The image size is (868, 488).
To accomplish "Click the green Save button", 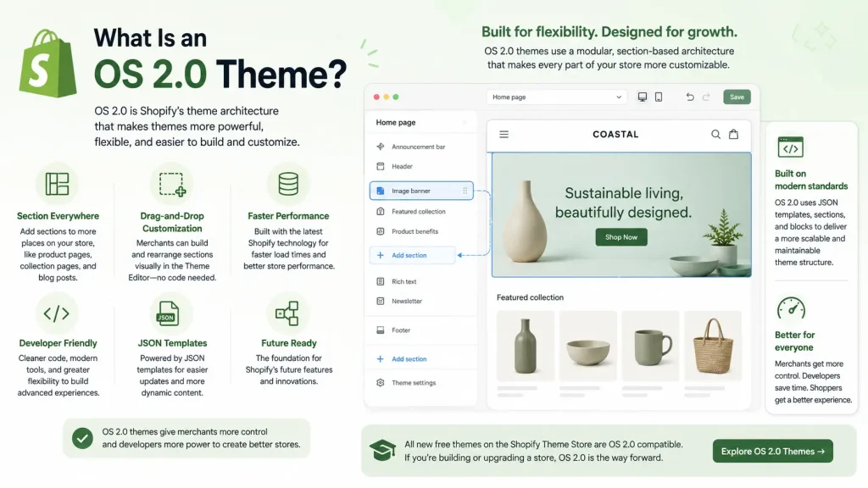I will (737, 97).
